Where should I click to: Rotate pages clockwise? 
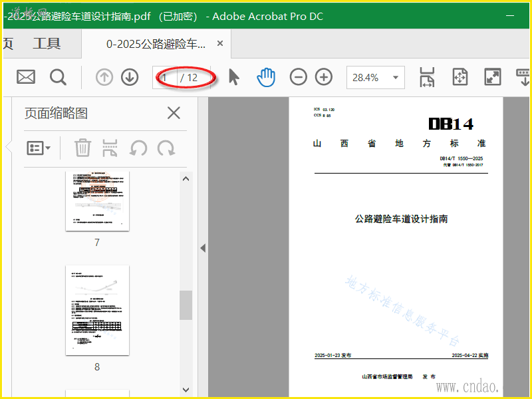pos(166,148)
